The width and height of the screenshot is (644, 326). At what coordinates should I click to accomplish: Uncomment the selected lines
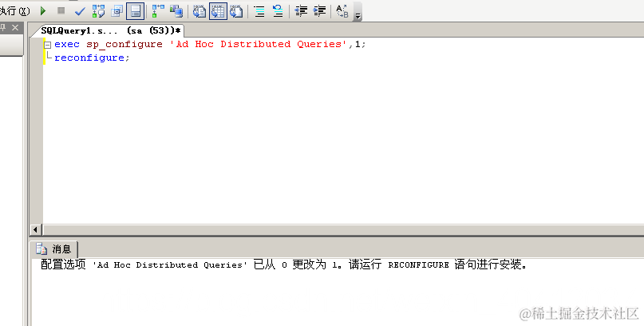[278, 11]
